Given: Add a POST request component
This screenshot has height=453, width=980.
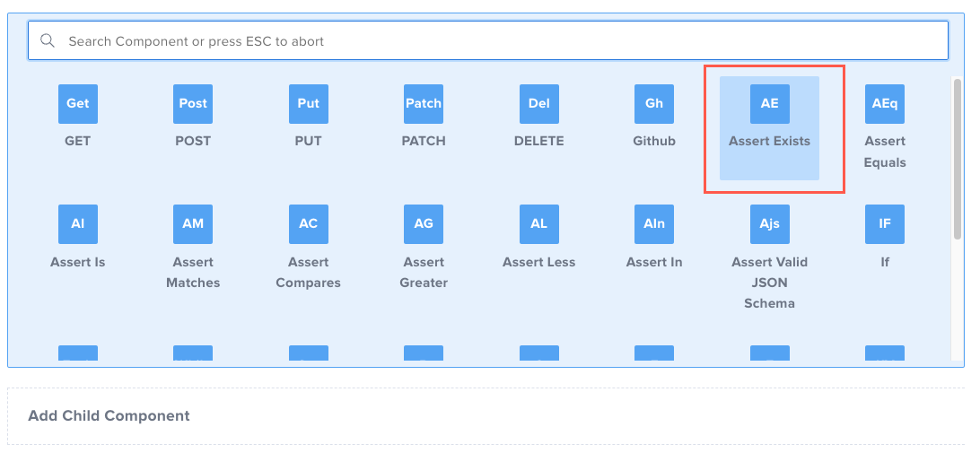Looking at the screenshot, I should click(x=193, y=104).
